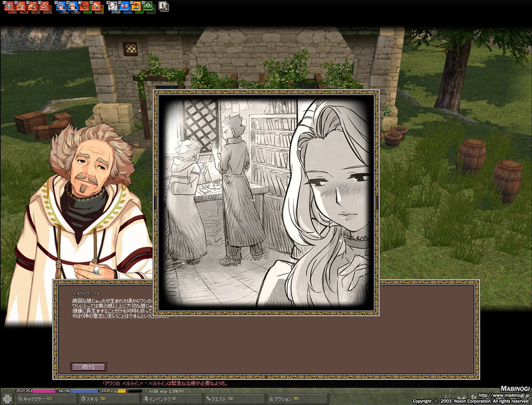Click the red system message about ベルライン
Image resolution: width=532 pixels, height=405 pixels.
click(165, 384)
